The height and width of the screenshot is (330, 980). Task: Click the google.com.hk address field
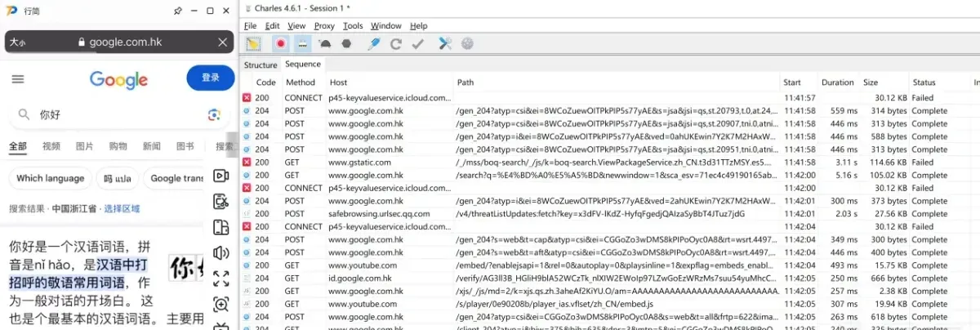click(119, 42)
